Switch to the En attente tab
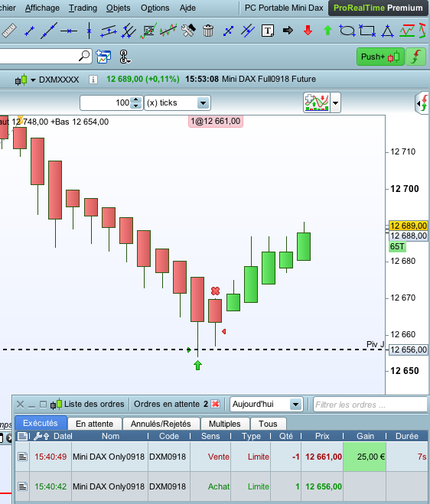Viewport: 430px width, 504px height. coord(95,424)
